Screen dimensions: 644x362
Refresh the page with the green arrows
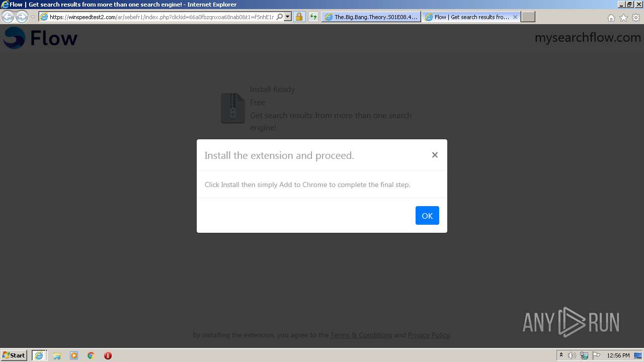[313, 17]
